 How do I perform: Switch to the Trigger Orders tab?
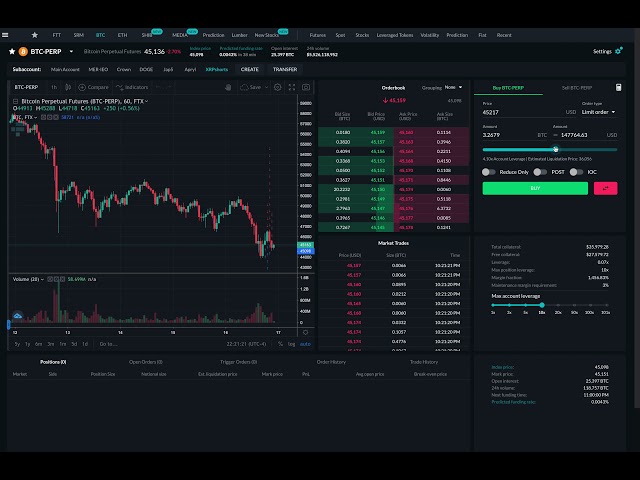click(x=238, y=362)
